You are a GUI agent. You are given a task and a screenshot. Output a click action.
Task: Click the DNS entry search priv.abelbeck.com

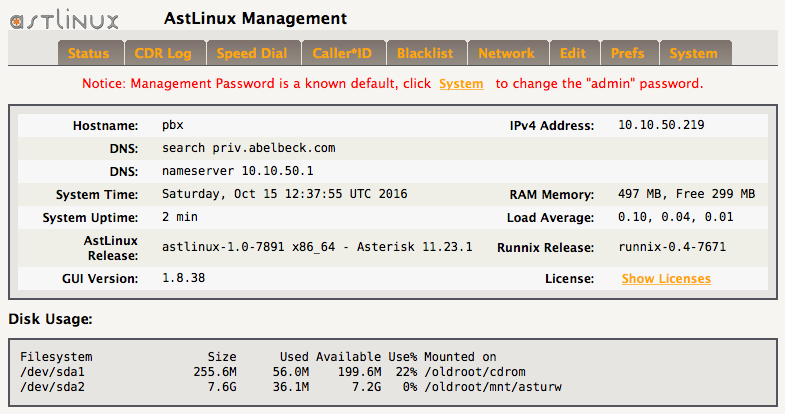tap(249, 148)
